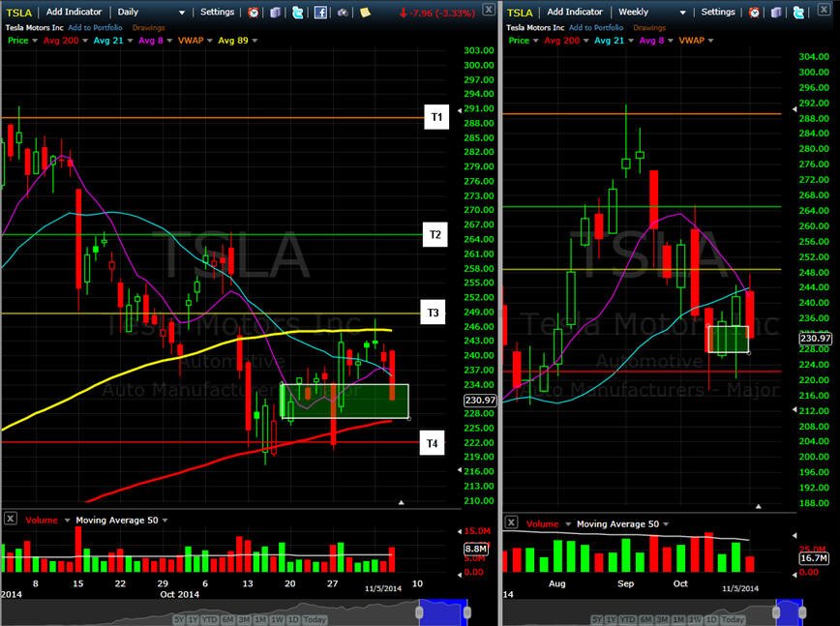Viewport: 840px width, 626px height.
Task: Select 1Y range in Weekly chart
Action: (612, 619)
